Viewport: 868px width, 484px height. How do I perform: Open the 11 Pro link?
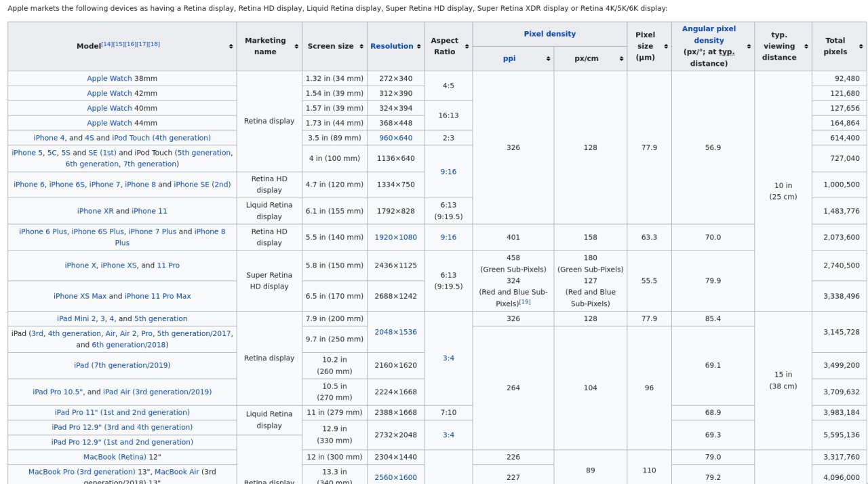tap(168, 265)
